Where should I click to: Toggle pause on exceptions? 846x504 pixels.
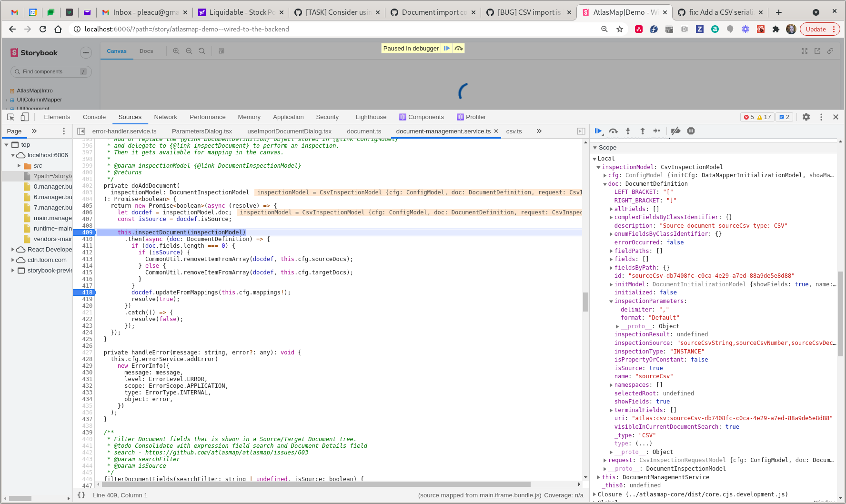click(691, 131)
